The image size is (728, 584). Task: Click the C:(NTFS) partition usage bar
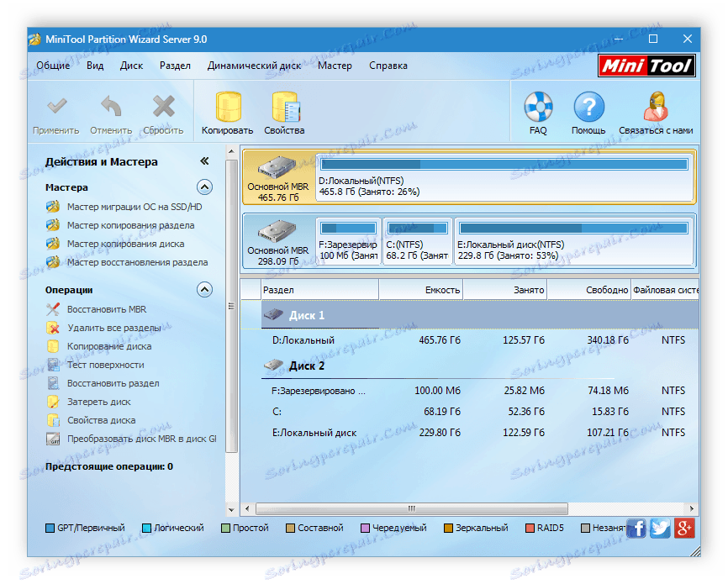point(418,228)
